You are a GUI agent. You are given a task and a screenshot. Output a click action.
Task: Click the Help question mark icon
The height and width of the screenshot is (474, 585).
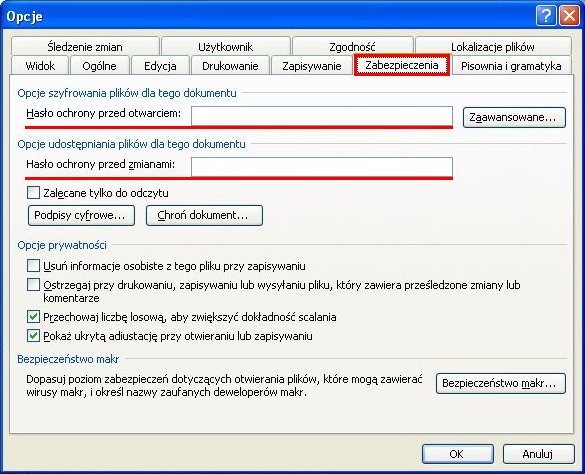[546, 16]
